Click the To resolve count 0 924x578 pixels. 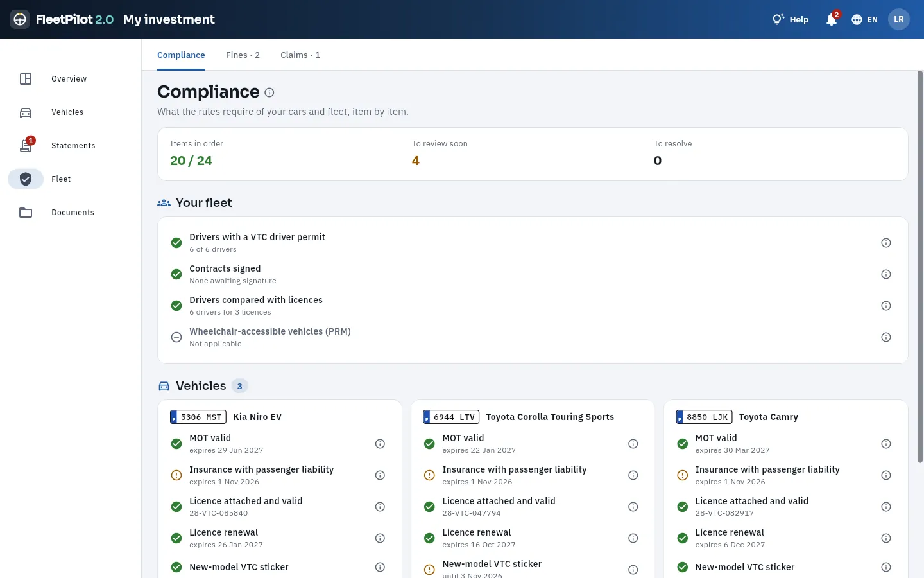658,161
